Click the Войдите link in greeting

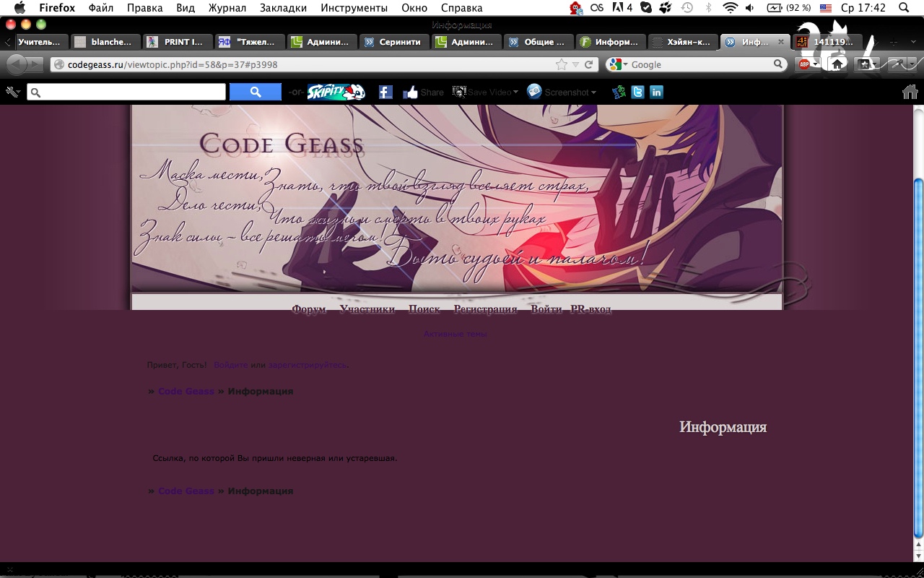point(231,366)
